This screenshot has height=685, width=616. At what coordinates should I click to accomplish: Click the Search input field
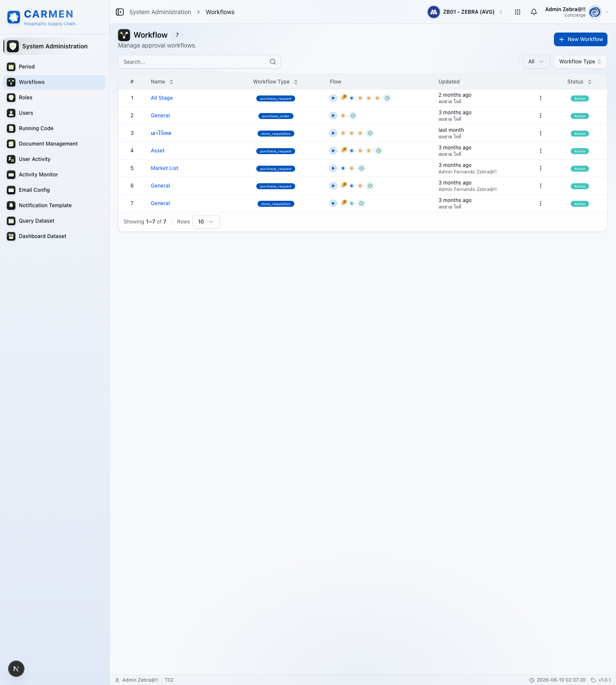click(x=199, y=62)
